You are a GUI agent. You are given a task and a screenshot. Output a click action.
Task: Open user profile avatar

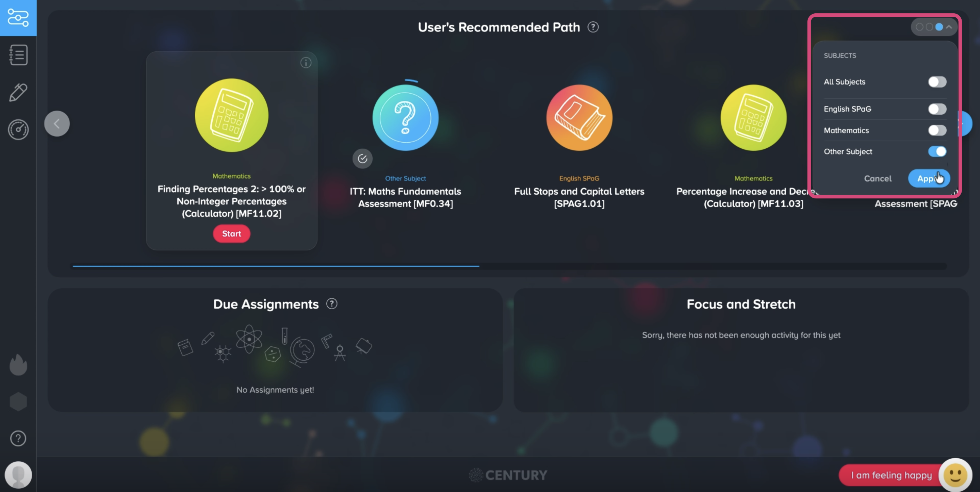18,475
